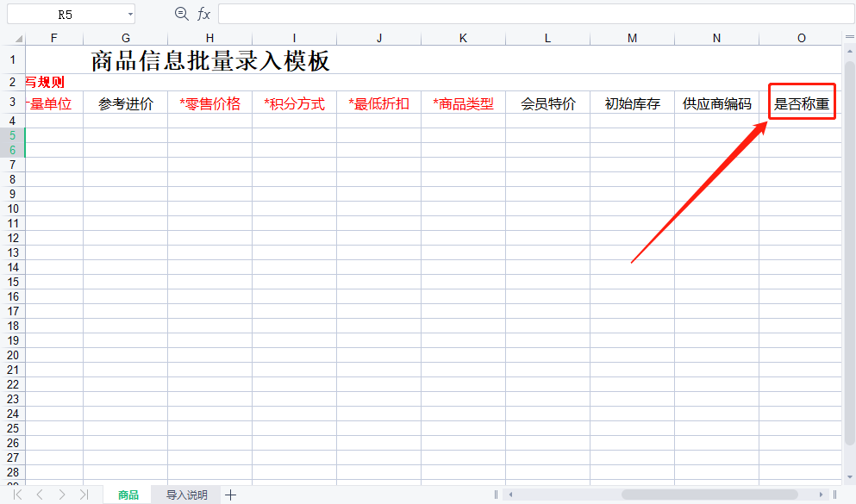Go to first sheet with navigation arrow

coord(18,495)
